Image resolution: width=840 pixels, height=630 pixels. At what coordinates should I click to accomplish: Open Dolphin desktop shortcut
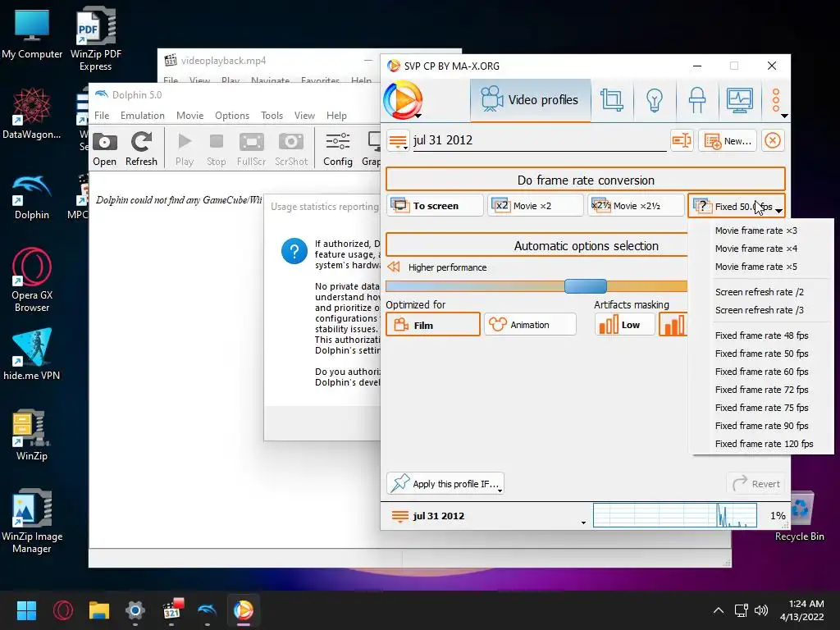[x=32, y=196]
